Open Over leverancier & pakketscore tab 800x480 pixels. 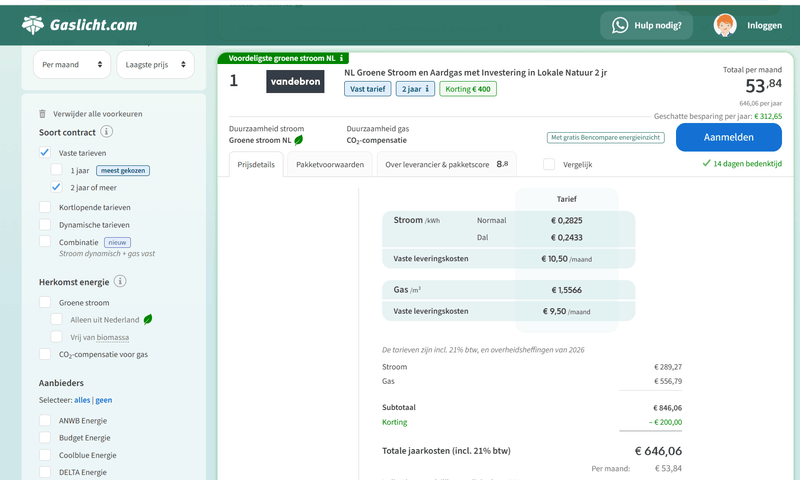446,164
